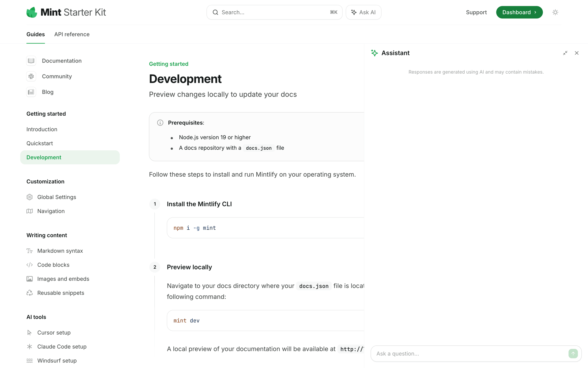This screenshot has width=588, height=368.
Task: Click the Ask AI sparkle icon
Action: pos(354,12)
